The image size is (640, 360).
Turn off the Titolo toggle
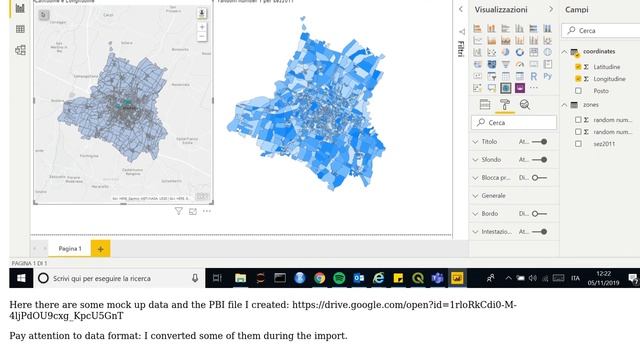pyautogui.click(x=540, y=142)
